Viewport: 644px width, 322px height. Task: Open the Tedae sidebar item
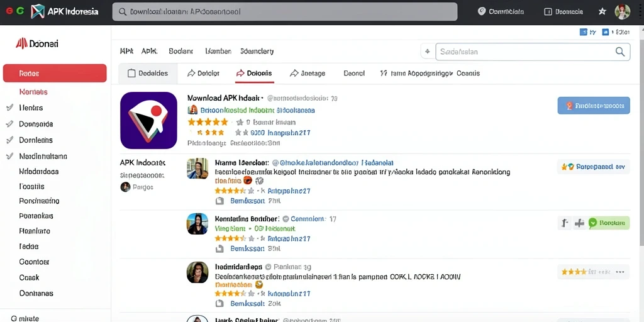point(29,247)
